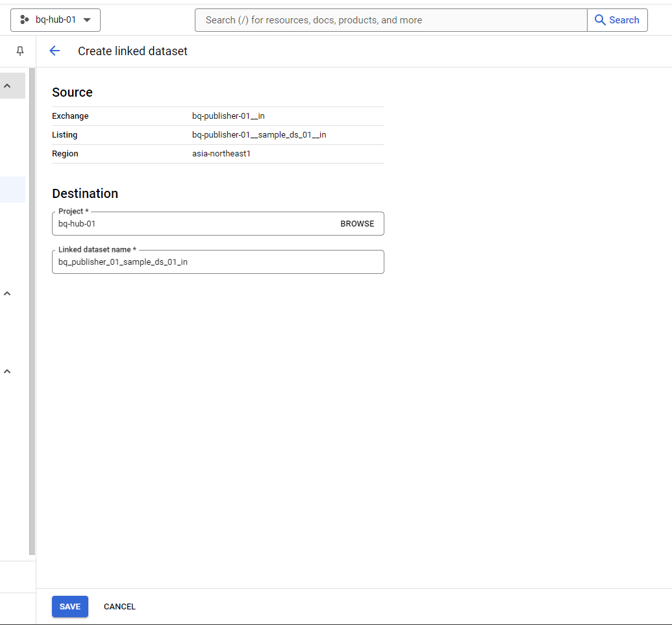Edit the Linked dataset name field
Screen dimensions: 672x625
[218, 262]
